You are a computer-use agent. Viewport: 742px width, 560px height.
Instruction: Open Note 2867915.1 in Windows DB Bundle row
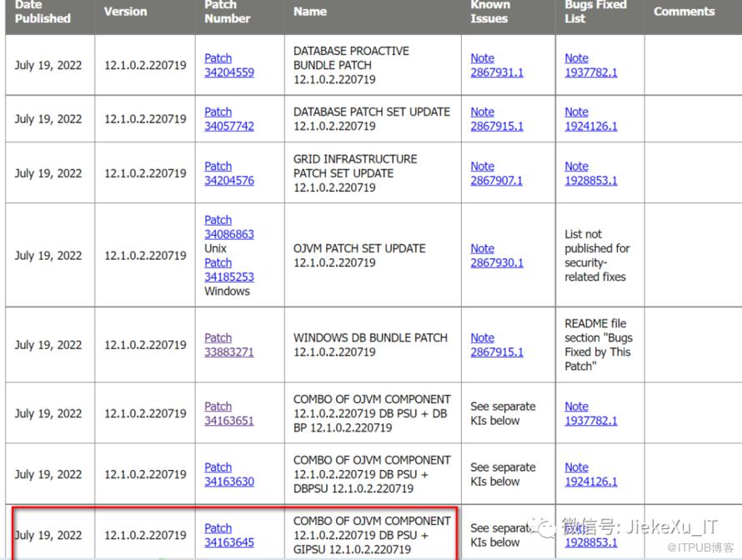tap(497, 345)
